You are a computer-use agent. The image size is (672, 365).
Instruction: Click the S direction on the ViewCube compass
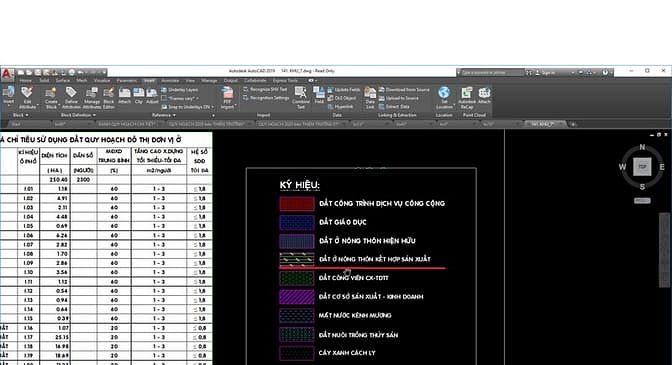642,187
